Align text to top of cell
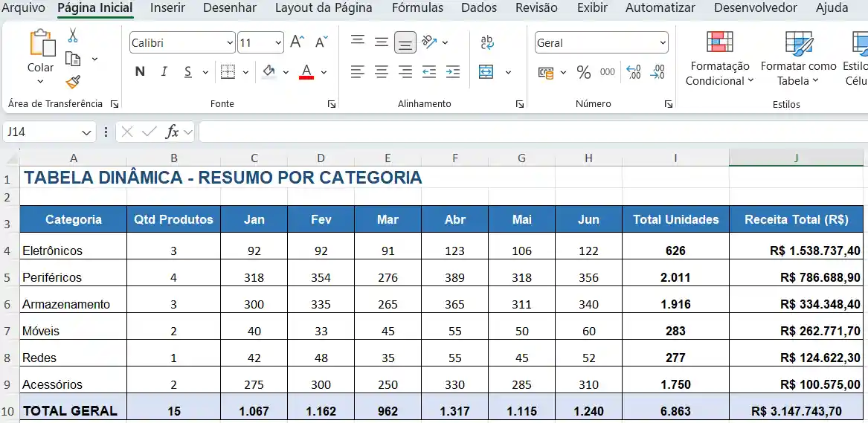The image size is (868, 423). tap(358, 42)
